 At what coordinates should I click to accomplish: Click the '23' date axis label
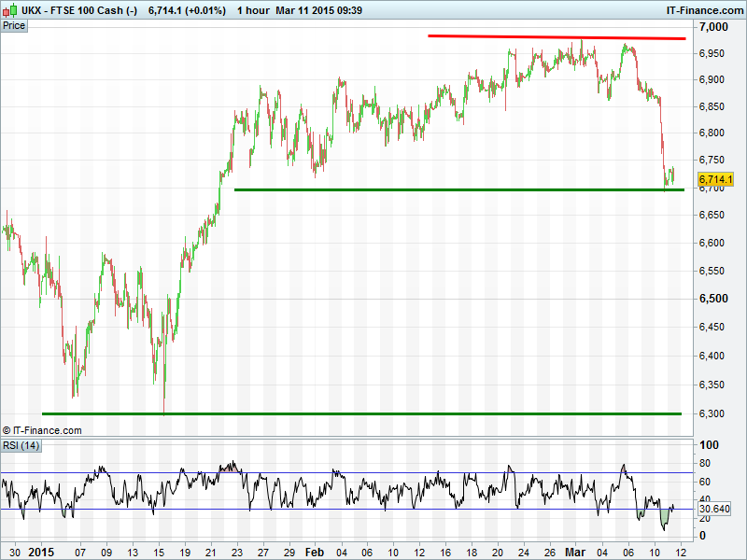tap(237, 553)
